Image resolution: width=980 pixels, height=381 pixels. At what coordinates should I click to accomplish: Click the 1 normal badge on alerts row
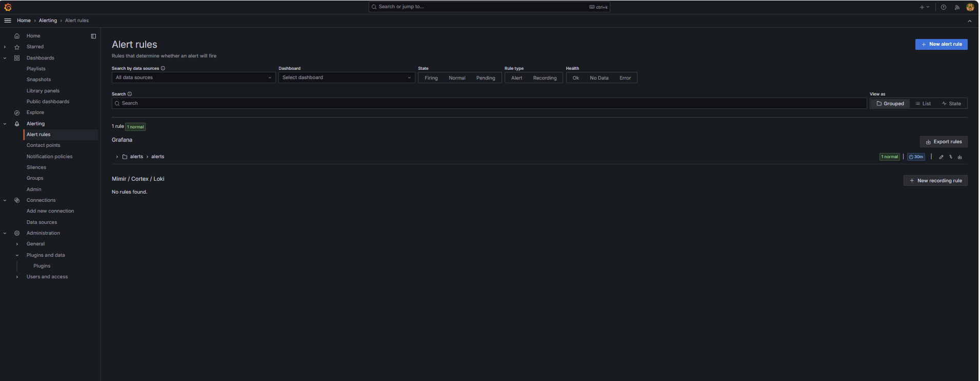(890, 157)
